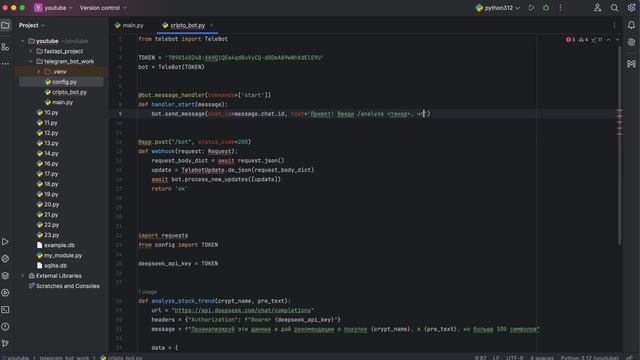The height and width of the screenshot is (360, 640).
Task: Click the LF line separator status entry
Action: [496, 358]
